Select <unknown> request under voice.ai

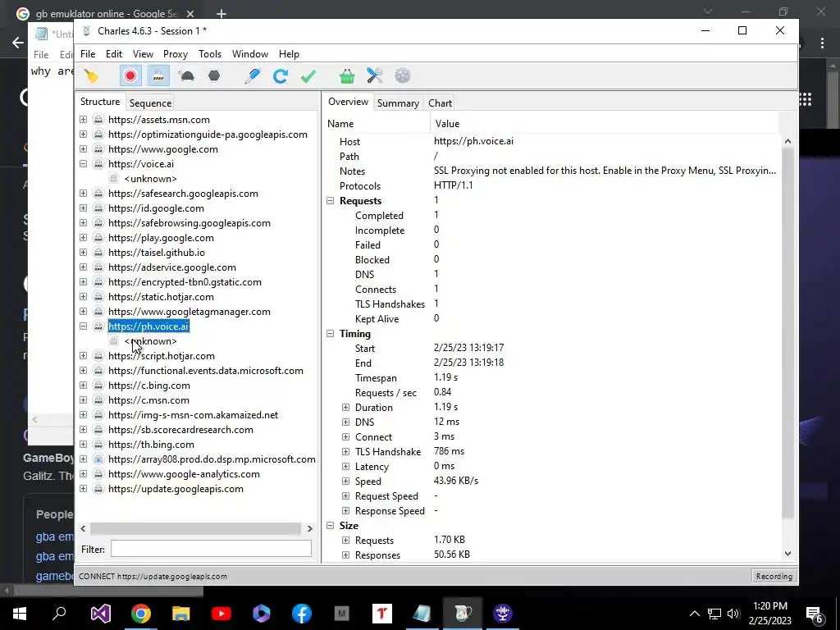pos(151,179)
